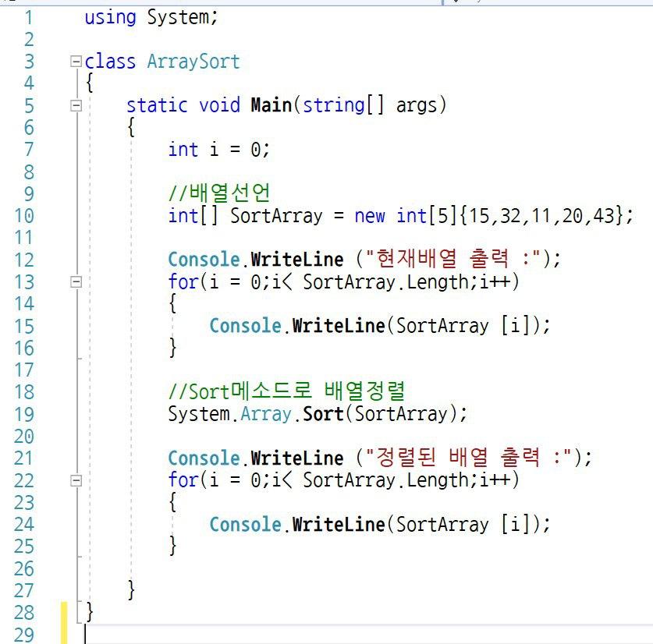Click 'void' keyword on line 5
Viewport: 653px width, 644px height.
219,105
